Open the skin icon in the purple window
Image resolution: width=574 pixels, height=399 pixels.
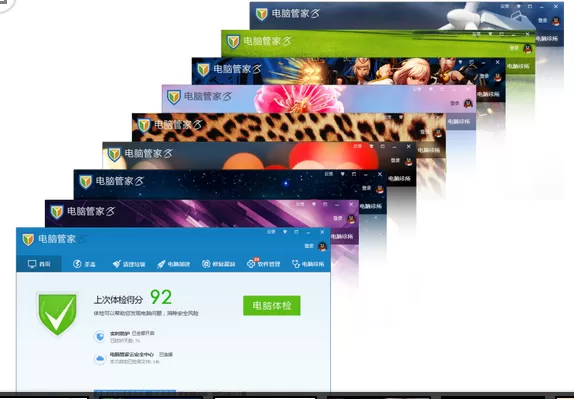[314, 204]
